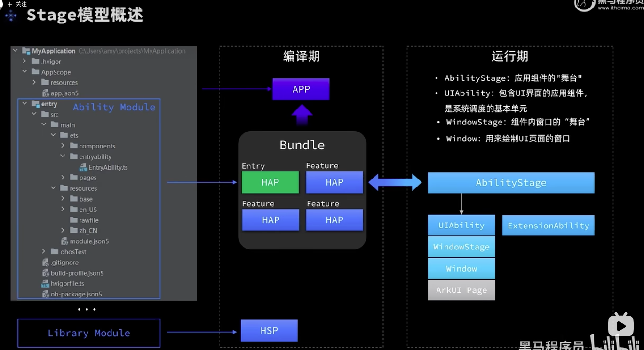
Task: Click the hvigorfile.ts file icon
Action: (x=45, y=284)
